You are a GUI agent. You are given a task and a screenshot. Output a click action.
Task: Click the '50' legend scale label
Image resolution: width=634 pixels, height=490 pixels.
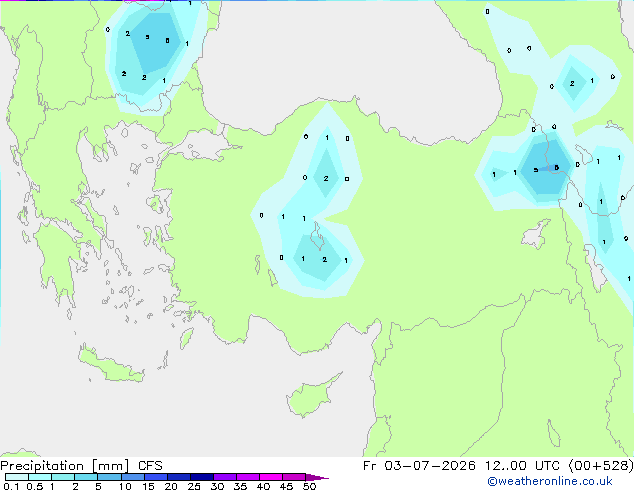[x=309, y=486]
